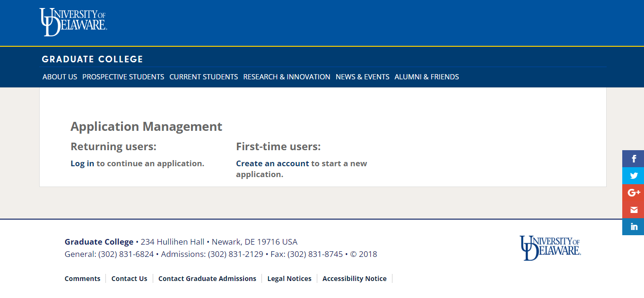Open the Graduate College home page
The width and height of the screenshot is (644, 298).
(x=92, y=59)
